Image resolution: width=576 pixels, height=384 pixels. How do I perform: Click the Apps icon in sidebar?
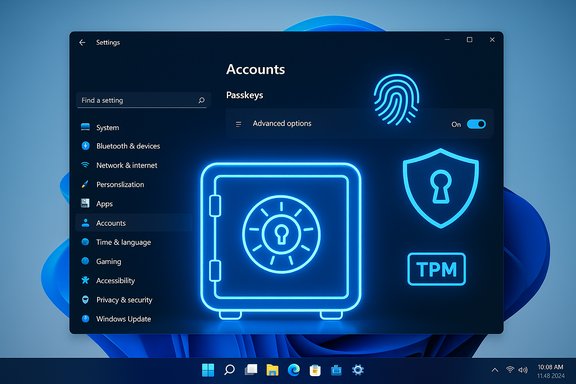pos(85,203)
